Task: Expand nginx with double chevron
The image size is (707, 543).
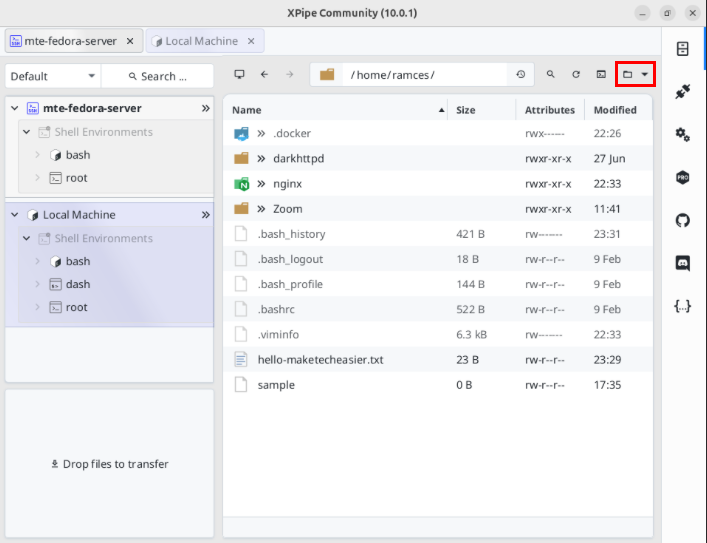Action: [x=261, y=184]
